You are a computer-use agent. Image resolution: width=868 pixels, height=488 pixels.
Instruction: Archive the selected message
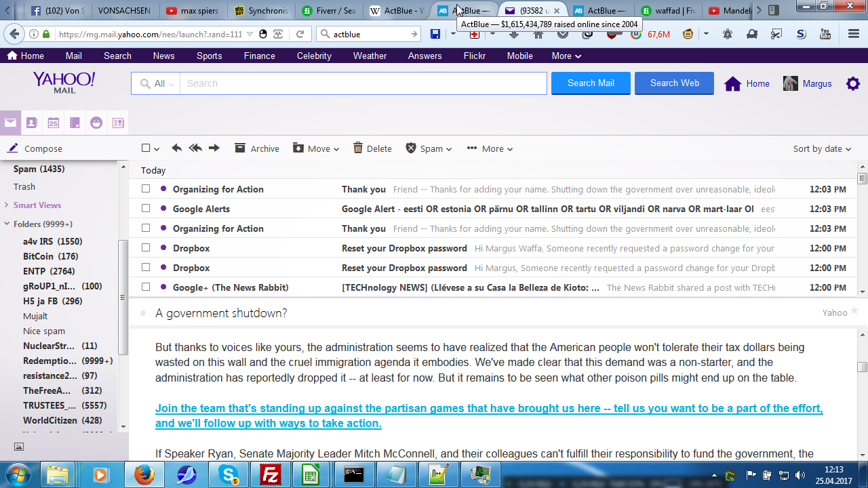(257, 148)
